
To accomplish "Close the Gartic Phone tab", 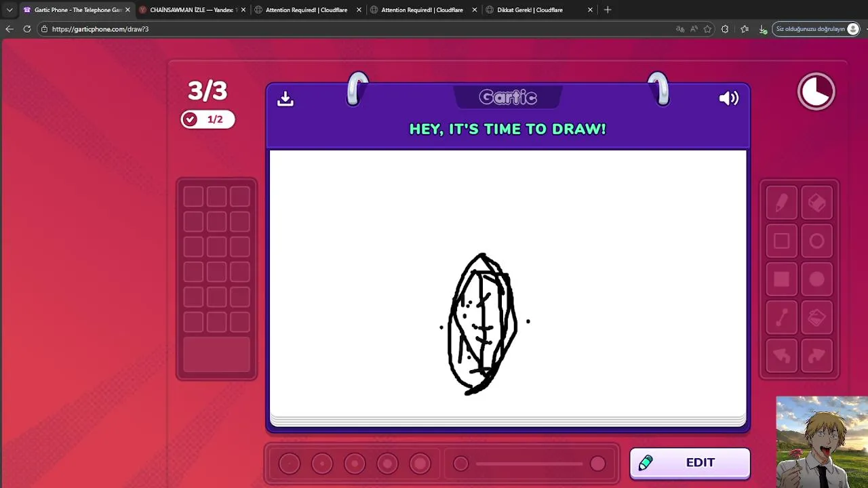I will click(x=127, y=9).
